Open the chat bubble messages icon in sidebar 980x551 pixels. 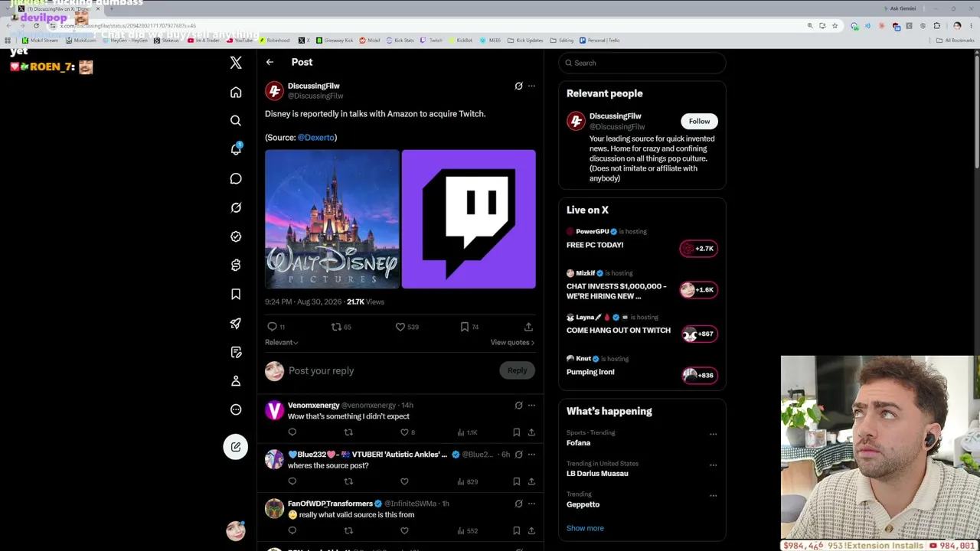[x=236, y=178]
